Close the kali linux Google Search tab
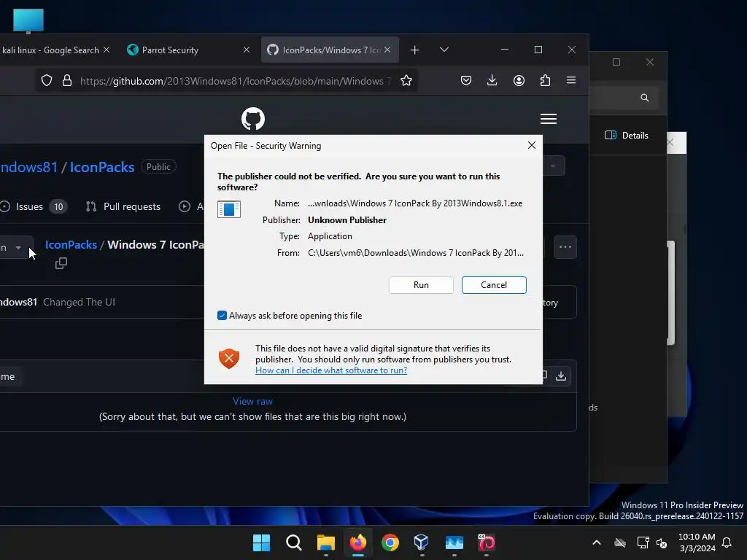Image resolution: width=747 pixels, height=560 pixels. point(107,50)
